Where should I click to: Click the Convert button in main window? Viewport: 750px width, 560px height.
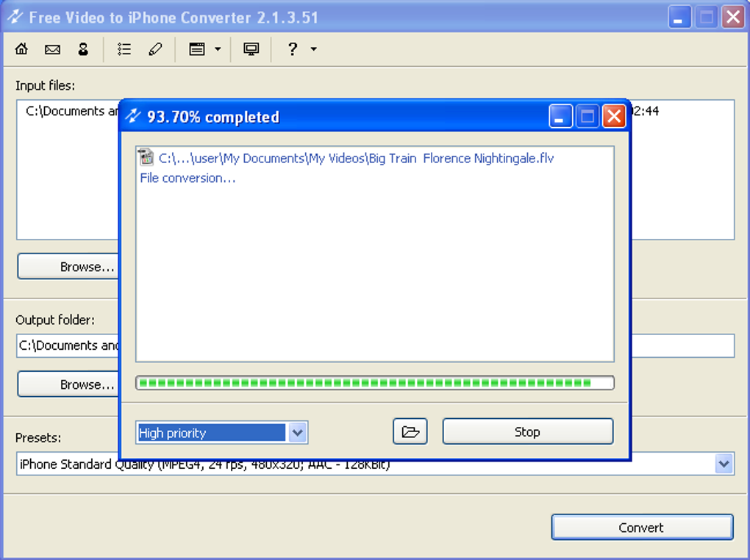coord(642,527)
